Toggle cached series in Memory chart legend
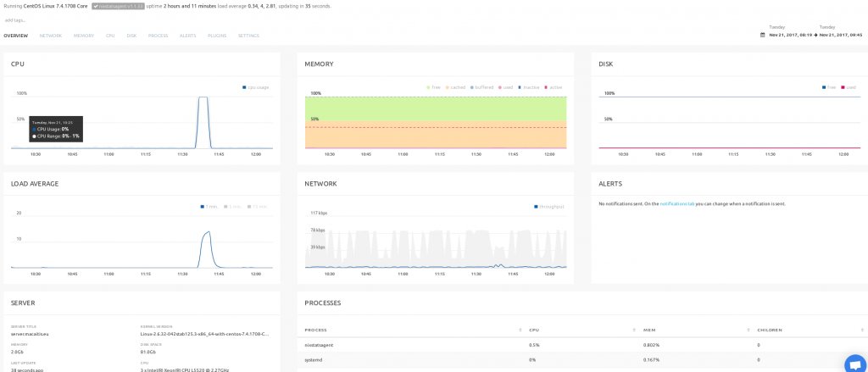Screen dimensions: 868x372 (455, 87)
